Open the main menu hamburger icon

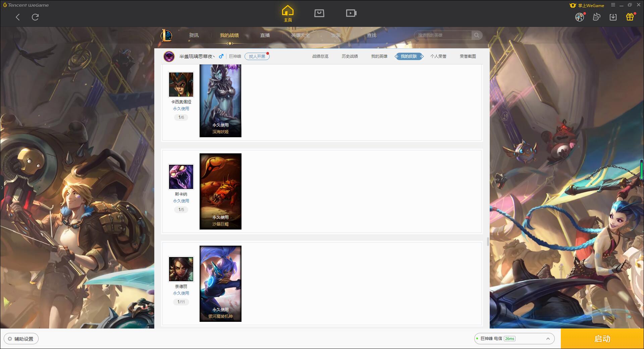(x=613, y=5)
